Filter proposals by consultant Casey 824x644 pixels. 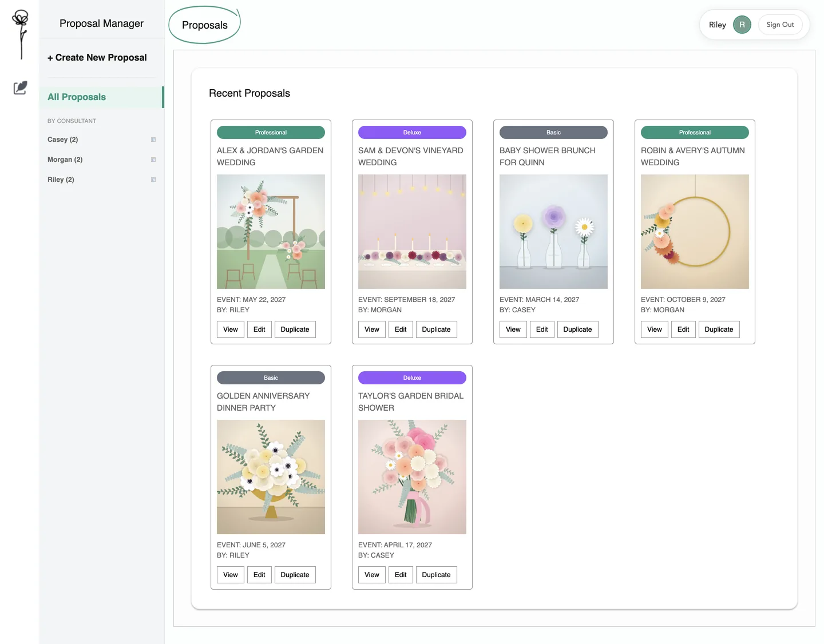click(x=63, y=140)
